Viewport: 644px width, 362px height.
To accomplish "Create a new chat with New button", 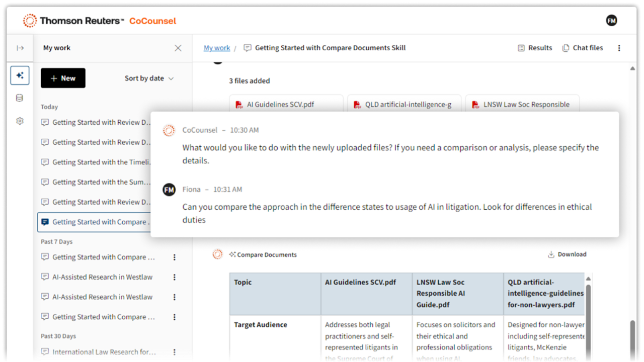I will pos(63,78).
